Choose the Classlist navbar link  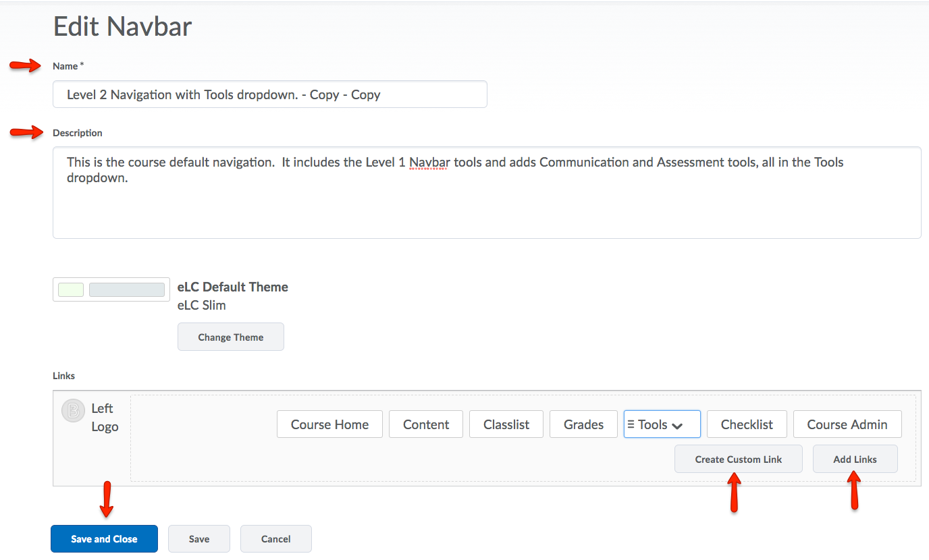tap(506, 424)
